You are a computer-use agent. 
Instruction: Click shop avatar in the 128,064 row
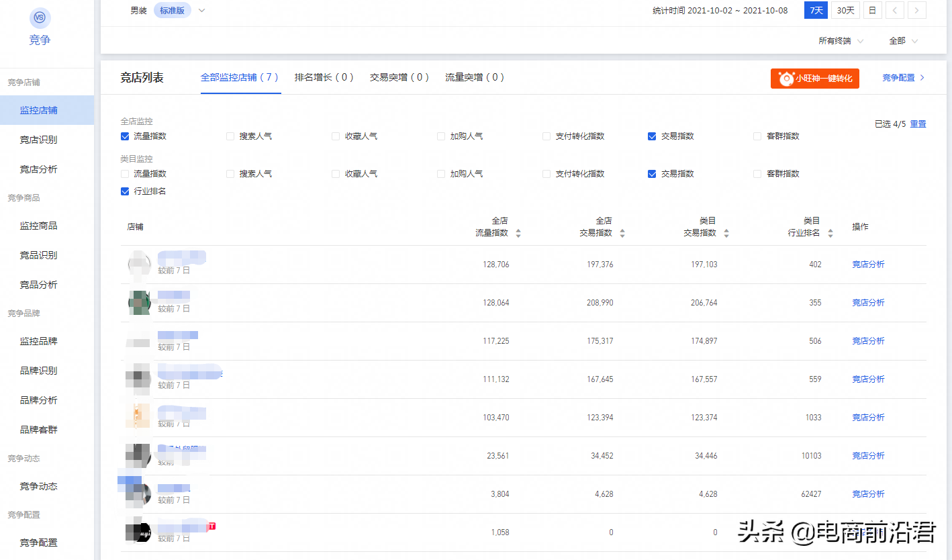[x=138, y=303]
